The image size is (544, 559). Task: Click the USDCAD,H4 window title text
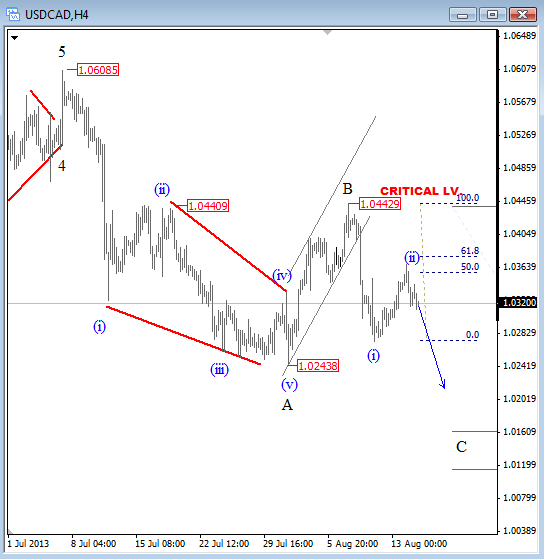tap(57, 15)
